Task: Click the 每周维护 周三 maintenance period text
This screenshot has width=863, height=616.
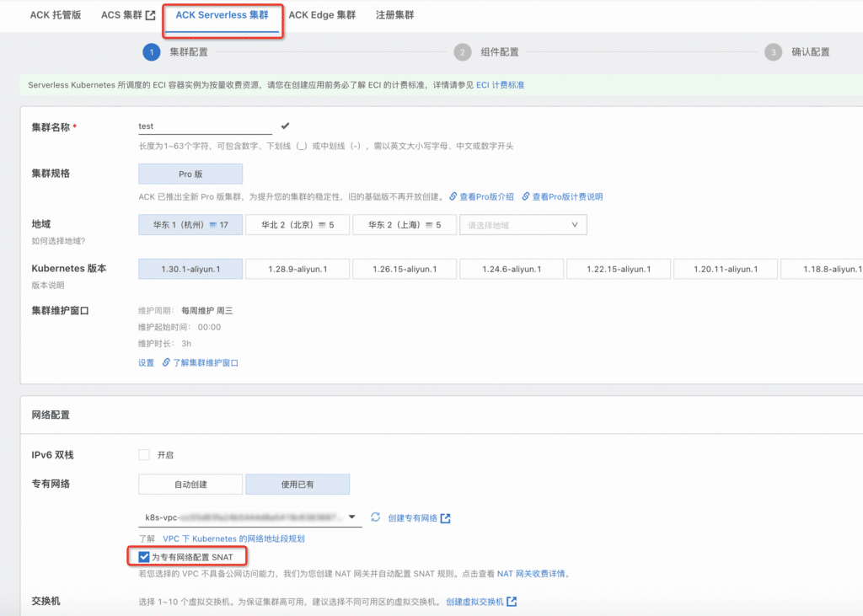Action: [207, 311]
